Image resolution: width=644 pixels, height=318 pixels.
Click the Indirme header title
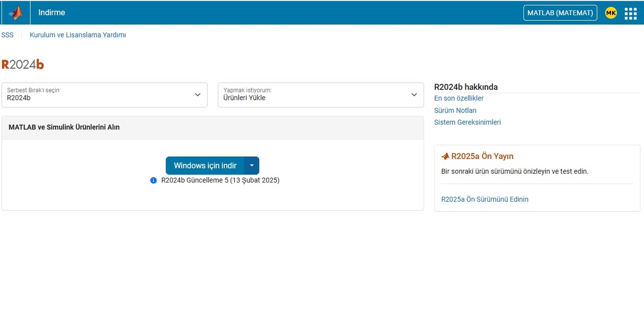pos(52,13)
